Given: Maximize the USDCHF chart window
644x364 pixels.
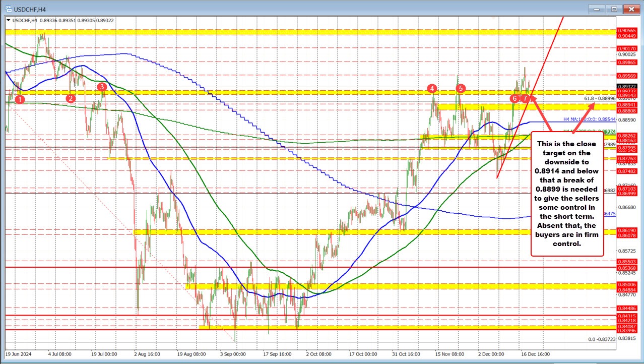Looking at the screenshot, I should point(614,9).
